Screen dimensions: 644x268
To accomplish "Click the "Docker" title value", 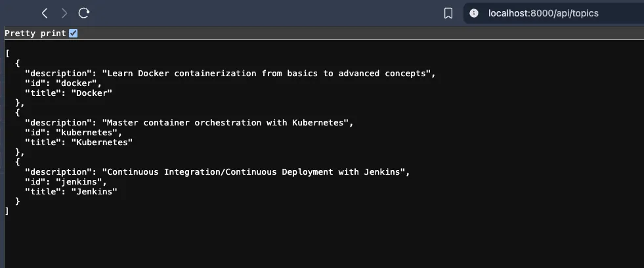I will 92,93.
